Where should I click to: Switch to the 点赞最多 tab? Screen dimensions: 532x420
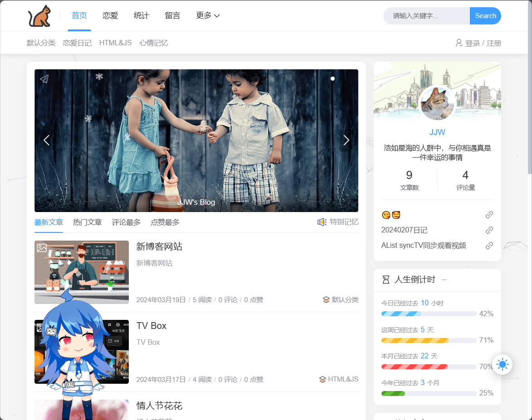pyautogui.click(x=165, y=222)
